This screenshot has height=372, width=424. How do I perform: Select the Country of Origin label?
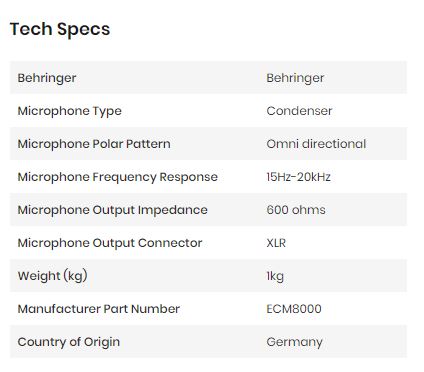point(69,342)
